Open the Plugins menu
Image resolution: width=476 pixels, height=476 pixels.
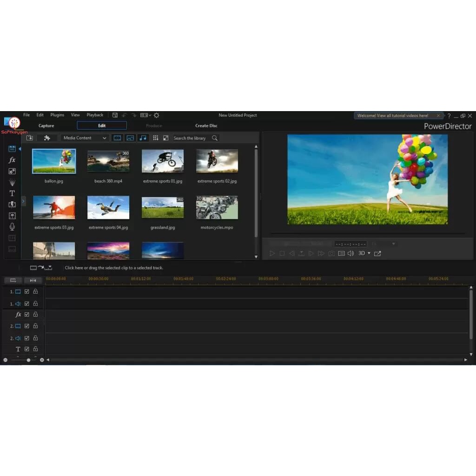coord(57,115)
